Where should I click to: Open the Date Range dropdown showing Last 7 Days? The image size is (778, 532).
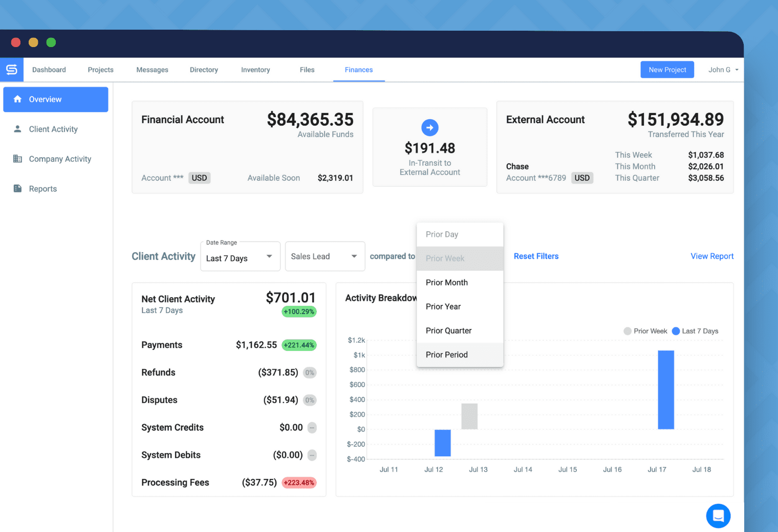click(240, 257)
